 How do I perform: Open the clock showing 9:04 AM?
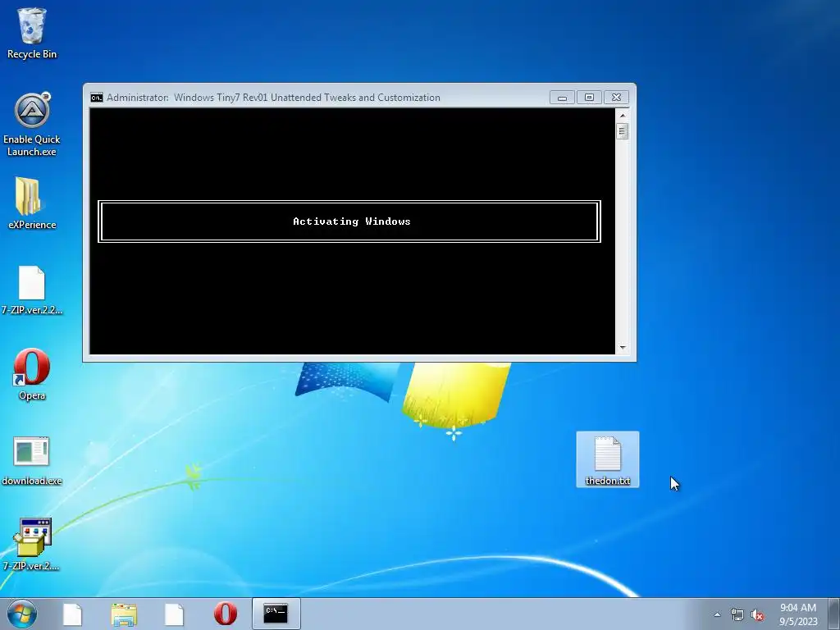798,614
